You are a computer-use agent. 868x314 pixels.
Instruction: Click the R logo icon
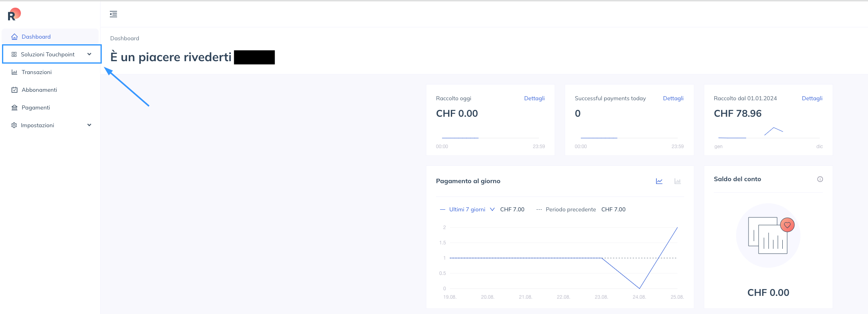click(14, 14)
